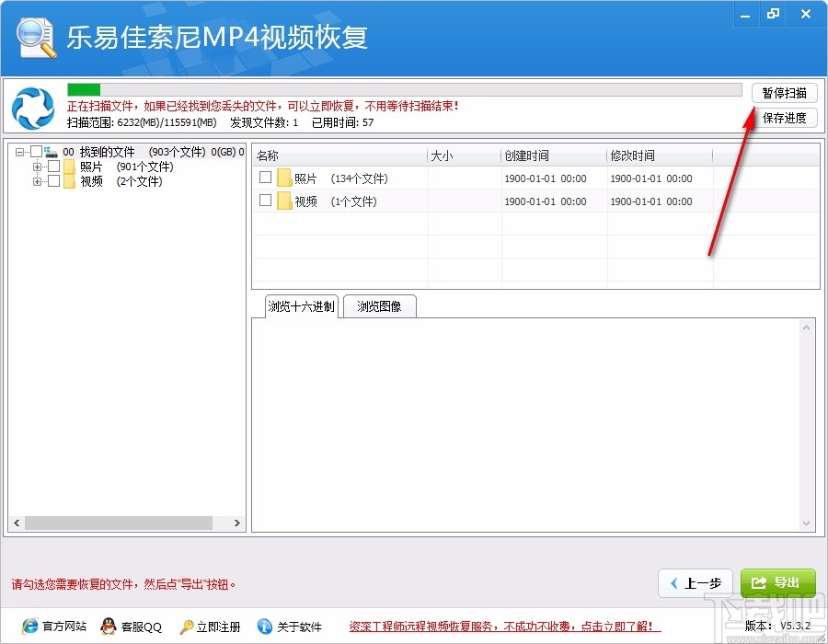The image size is (828, 644).
Task: Click the export icon on the 导出 button
Action: [x=757, y=582]
